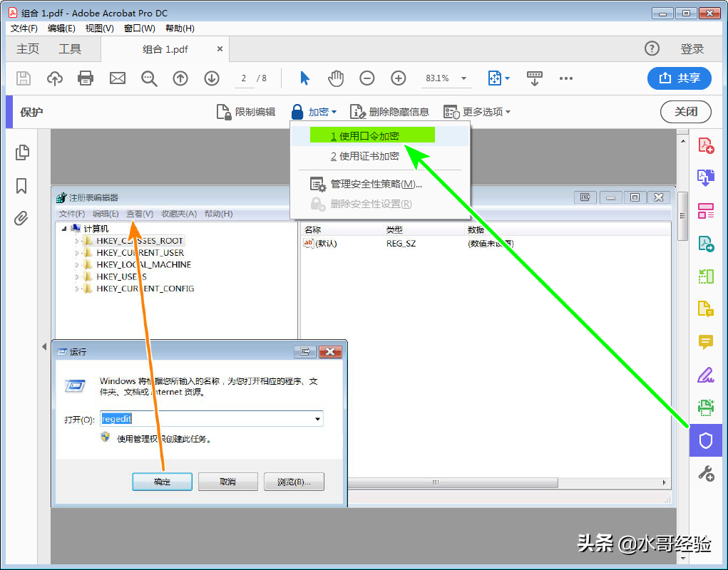Open Combine Files tool in right sidebar

[706, 177]
